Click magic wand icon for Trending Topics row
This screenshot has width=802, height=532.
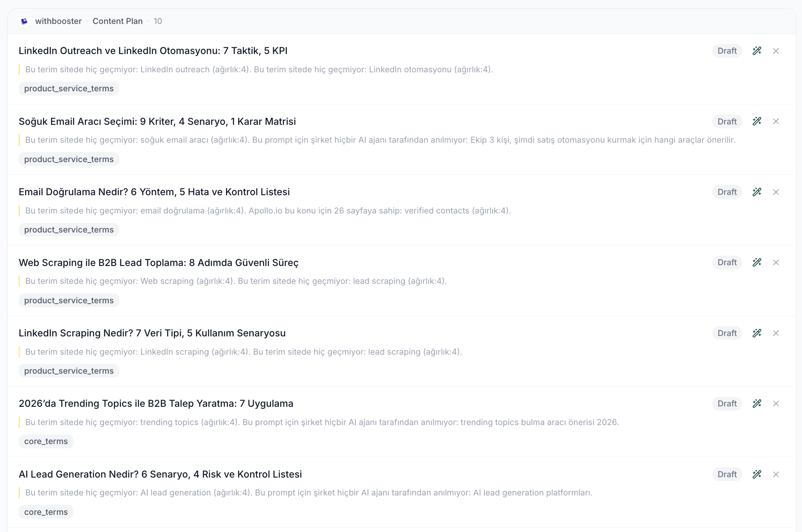click(757, 403)
